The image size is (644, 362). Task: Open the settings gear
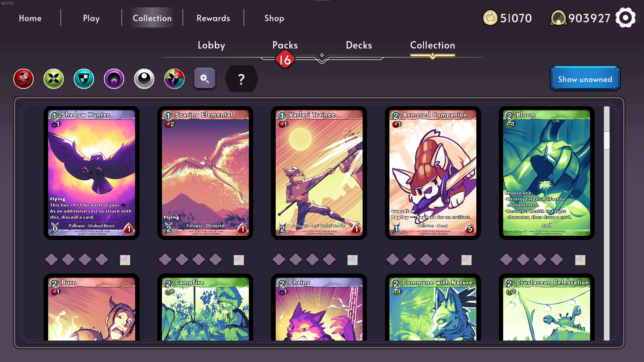coord(625,18)
